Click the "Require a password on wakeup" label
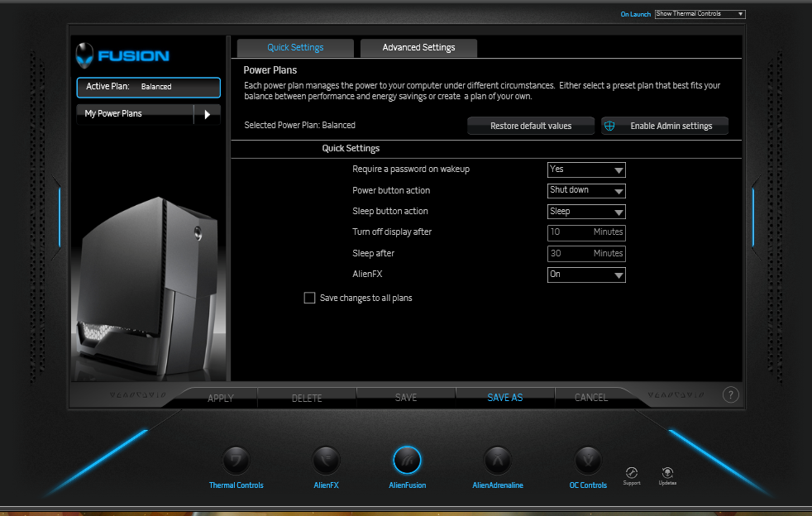The image size is (812, 516). click(411, 170)
